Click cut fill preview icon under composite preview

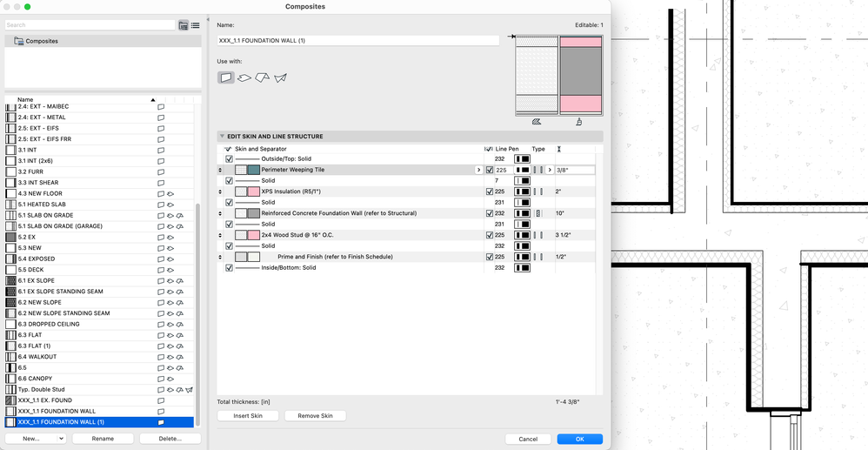(536, 122)
